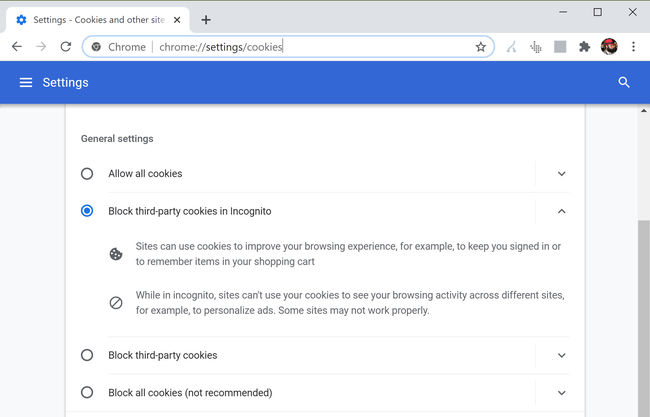This screenshot has width=650, height=417.
Task: Select the Allow all cookies option
Action: tap(87, 173)
